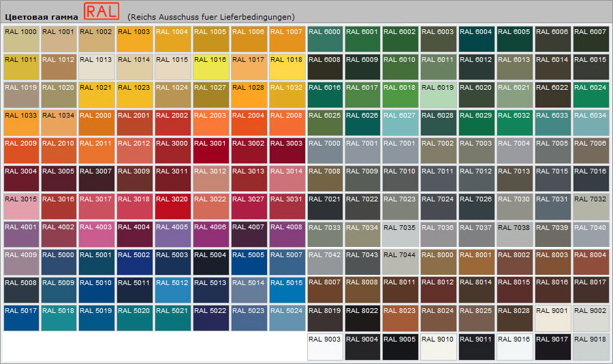Click the RAL 5018 turquoise swatch
Viewport: 613px width, 364px height.
coord(59,318)
